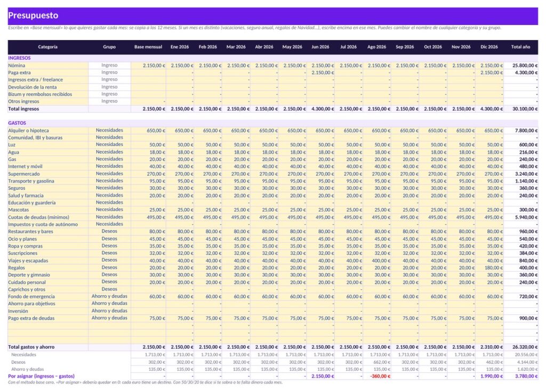Click the negative -360,00 € Ago value

pos(377,377)
